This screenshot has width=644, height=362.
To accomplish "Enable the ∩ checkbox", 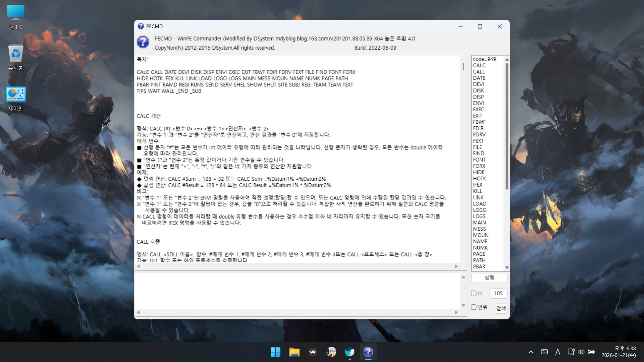I will pyautogui.click(x=474, y=293).
